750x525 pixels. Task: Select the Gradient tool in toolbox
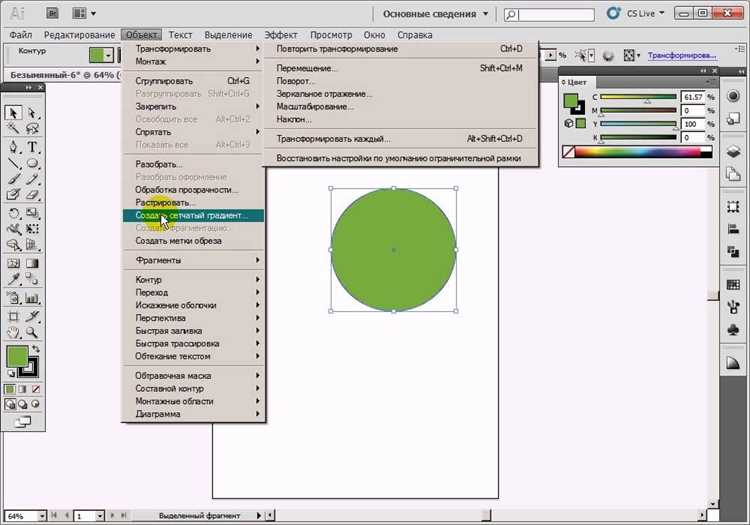tap(32, 263)
